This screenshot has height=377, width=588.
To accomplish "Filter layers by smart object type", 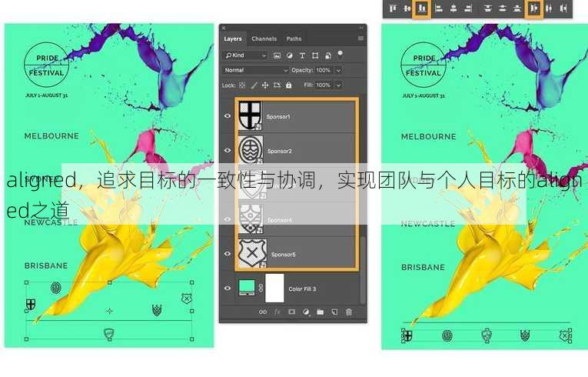I will [x=328, y=55].
